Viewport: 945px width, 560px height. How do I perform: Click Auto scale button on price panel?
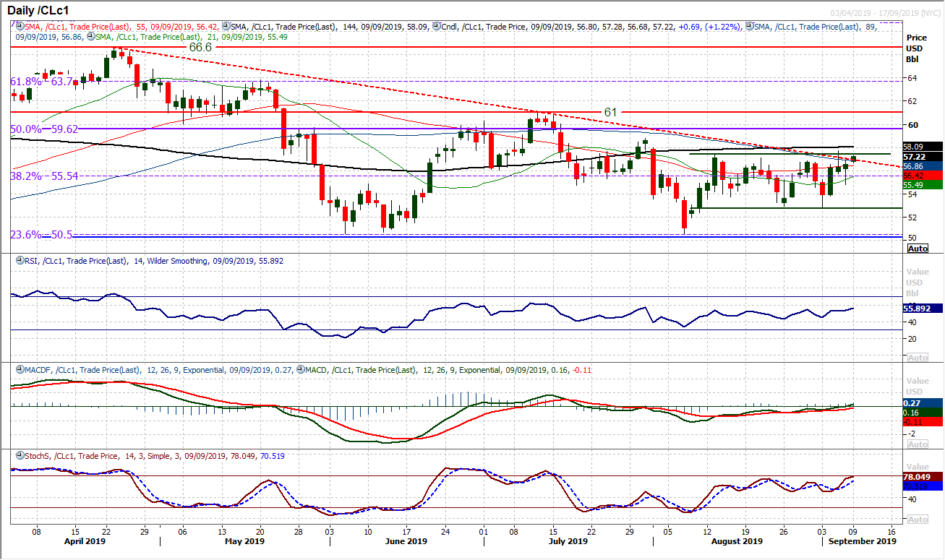(918, 248)
